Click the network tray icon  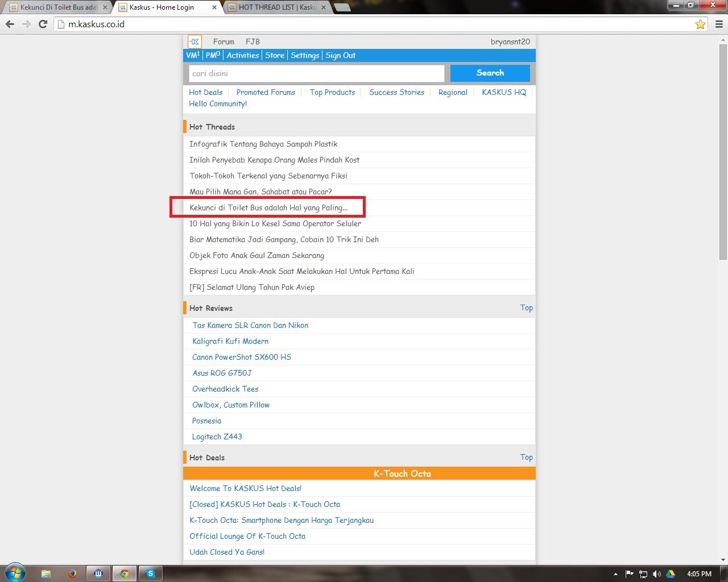tap(643, 574)
